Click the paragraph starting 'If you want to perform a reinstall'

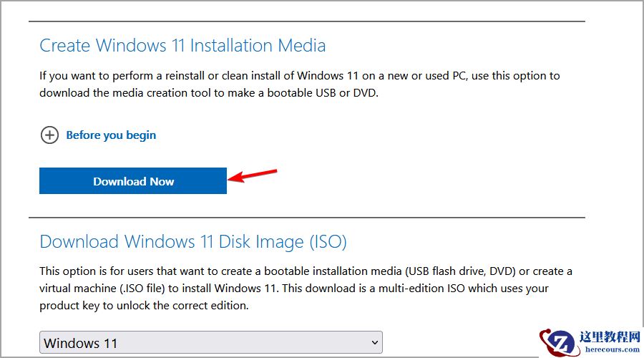click(x=299, y=84)
